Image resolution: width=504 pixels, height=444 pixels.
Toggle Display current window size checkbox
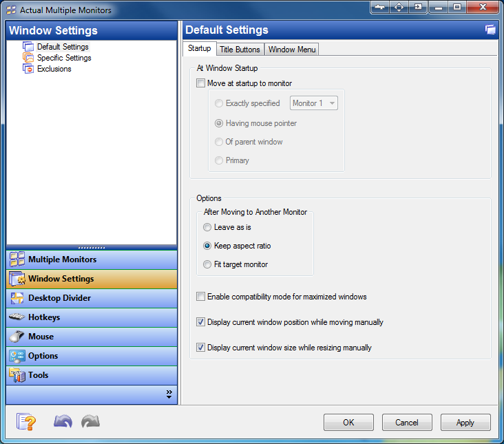(200, 348)
